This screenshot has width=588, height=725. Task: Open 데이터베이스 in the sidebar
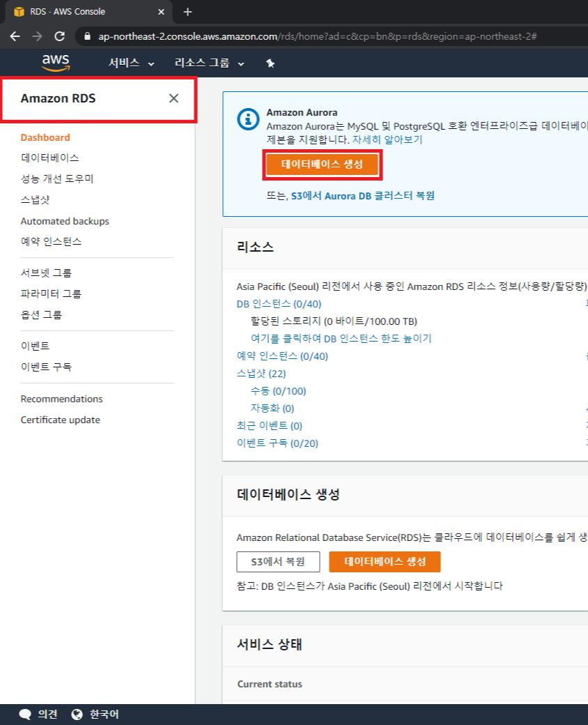pyautogui.click(x=50, y=158)
